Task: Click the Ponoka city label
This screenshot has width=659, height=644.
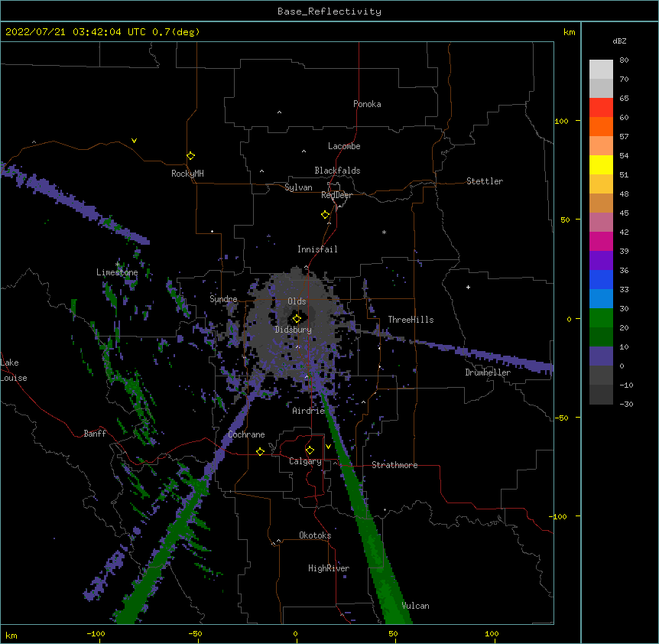Action: point(367,104)
